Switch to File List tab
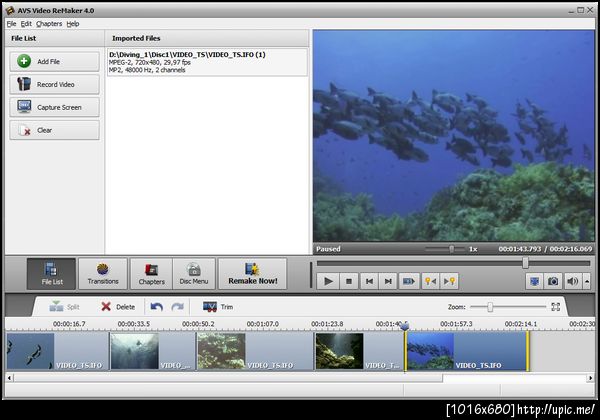Viewport: 600px width, 420px height. [x=51, y=274]
